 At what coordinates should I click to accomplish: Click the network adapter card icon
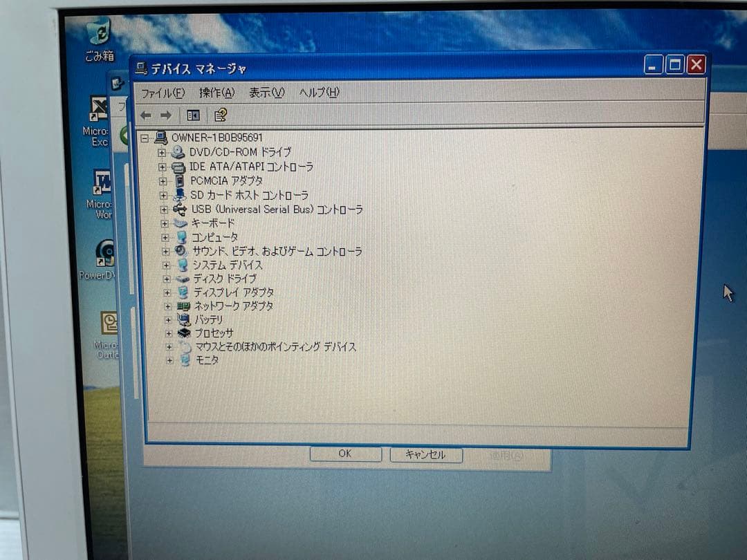tap(183, 306)
